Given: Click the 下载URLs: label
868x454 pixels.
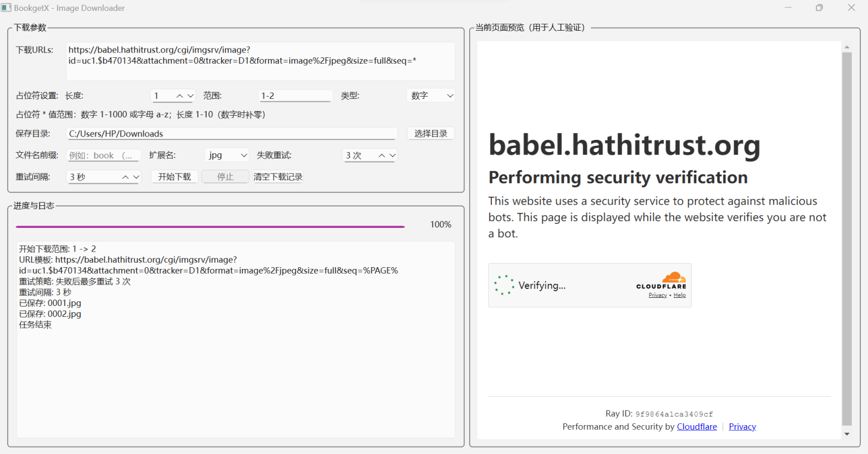Looking at the screenshot, I should (34, 50).
